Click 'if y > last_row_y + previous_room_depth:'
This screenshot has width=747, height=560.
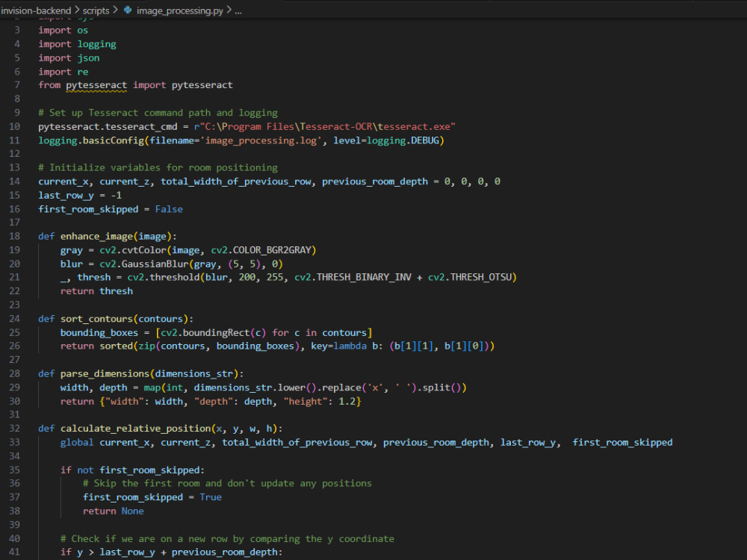click(172, 552)
